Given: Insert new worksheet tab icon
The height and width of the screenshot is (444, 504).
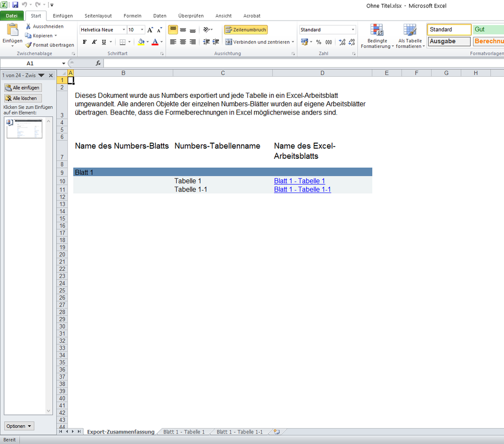Looking at the screenshot, I should 276,432.
